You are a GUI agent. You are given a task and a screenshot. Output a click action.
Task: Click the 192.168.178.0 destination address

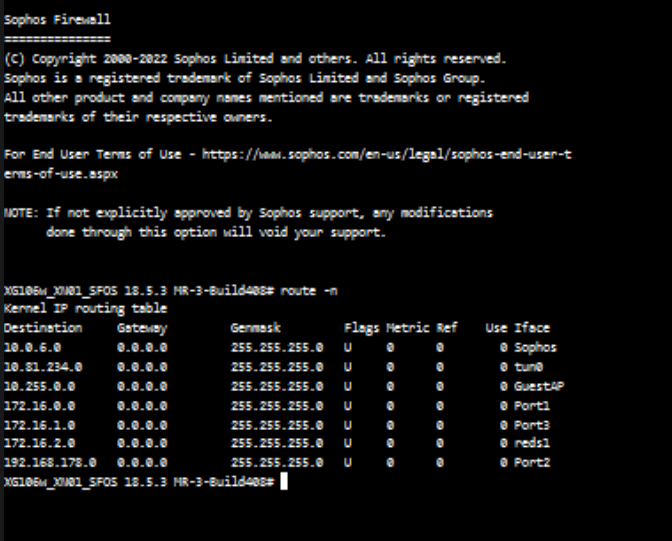pyautogui.click(x=50, y=463)
